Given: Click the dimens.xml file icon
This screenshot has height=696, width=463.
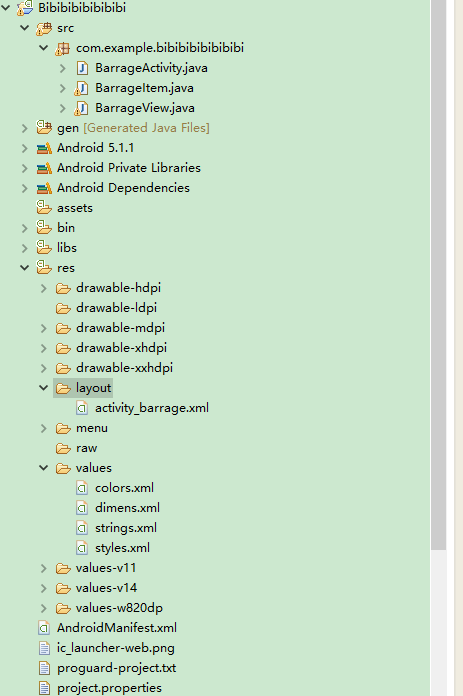Looking at the screenshot, I should [82, 508].
